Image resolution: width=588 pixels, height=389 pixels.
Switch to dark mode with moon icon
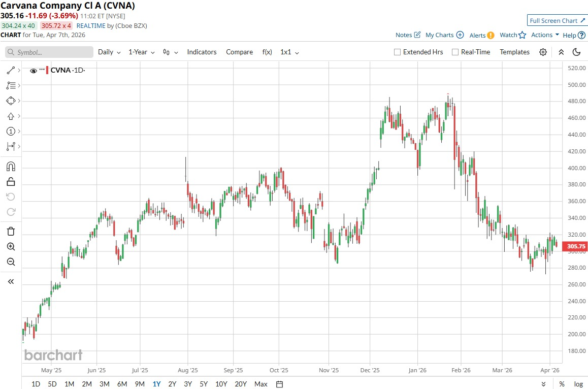pos(576,52)
